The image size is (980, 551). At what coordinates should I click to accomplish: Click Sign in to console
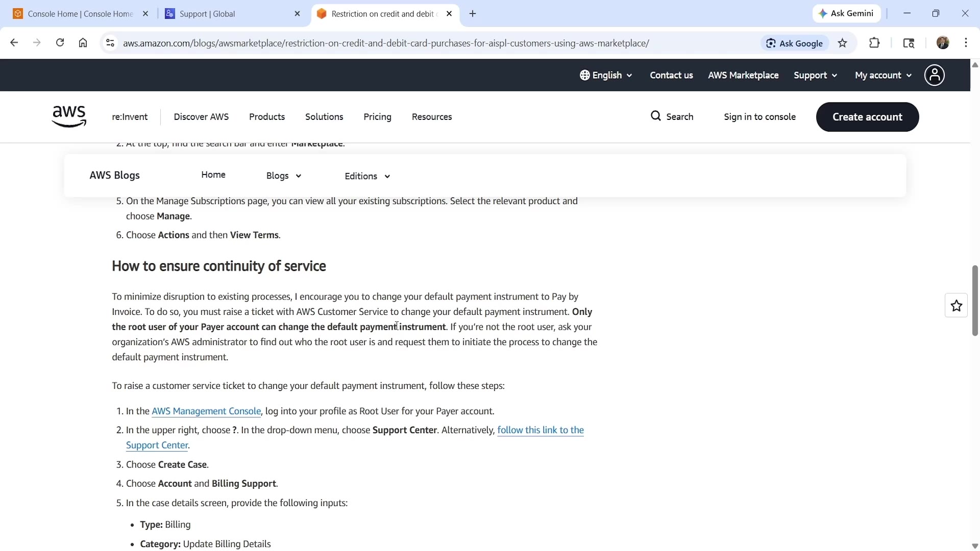[x=759, y=117]
